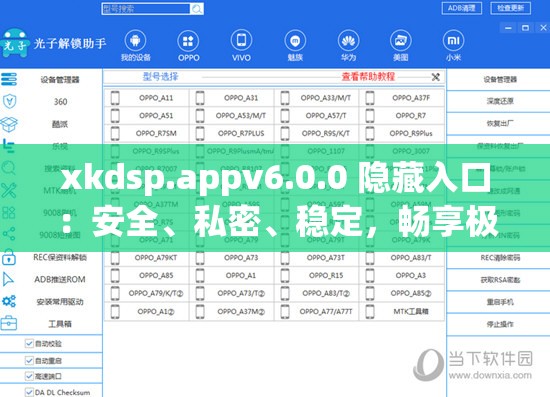This screenshot has height=397, width=550.
Task: Click phone icon next to MTK工具箱
Action: 370,311
